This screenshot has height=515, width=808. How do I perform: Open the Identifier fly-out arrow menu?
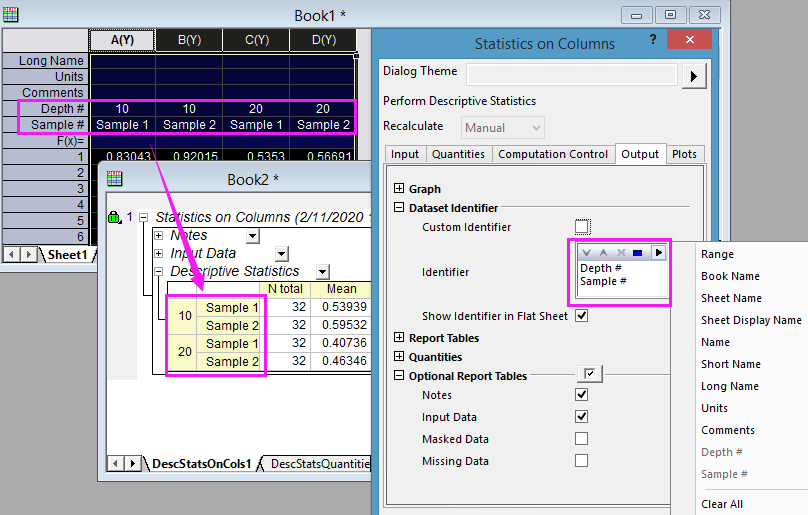tap(658, 253)
